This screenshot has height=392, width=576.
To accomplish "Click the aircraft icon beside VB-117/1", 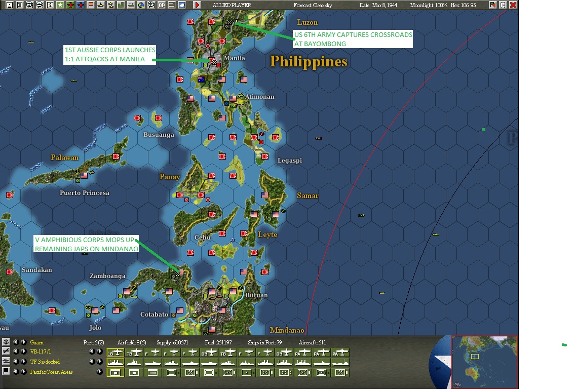I will [x=6, y=351].
